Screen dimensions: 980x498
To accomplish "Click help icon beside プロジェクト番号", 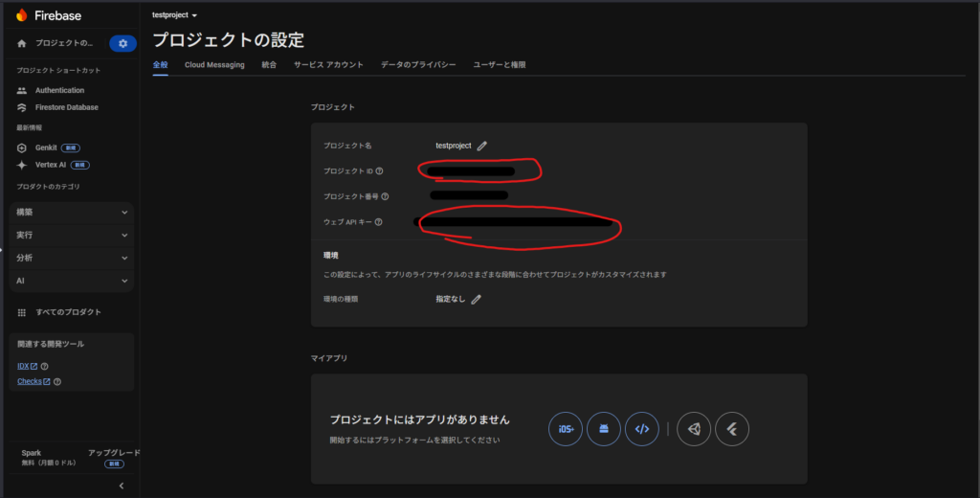I will (x=385, y=196).
